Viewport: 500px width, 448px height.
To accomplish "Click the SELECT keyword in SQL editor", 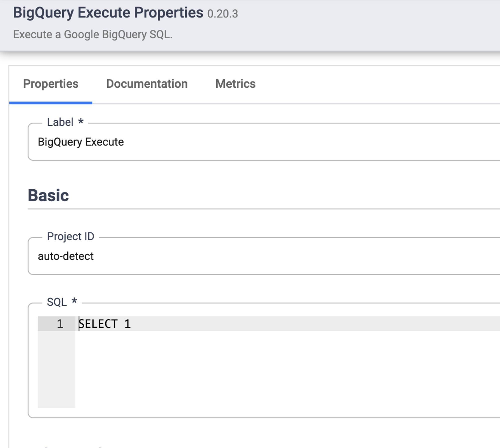I will [x=98, y=324].
